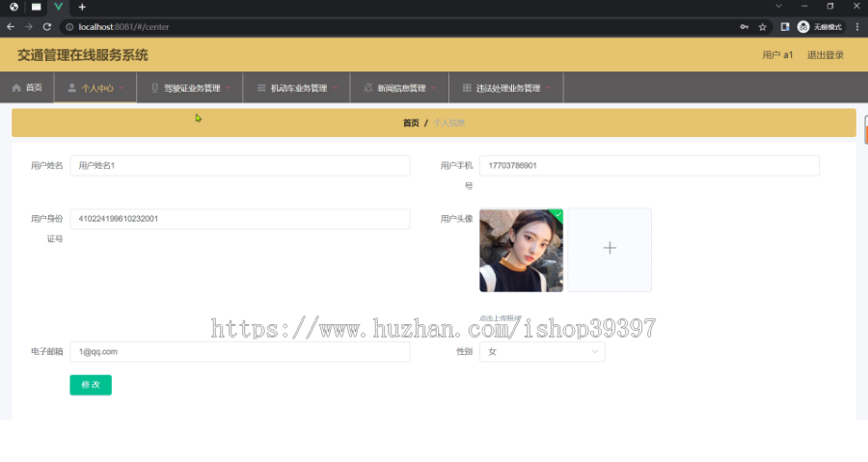Image resolution: width=868 pixels, height=462 pixels.
Task: Click the person icon in 个人中心 menu
Action: pos(72,88)
